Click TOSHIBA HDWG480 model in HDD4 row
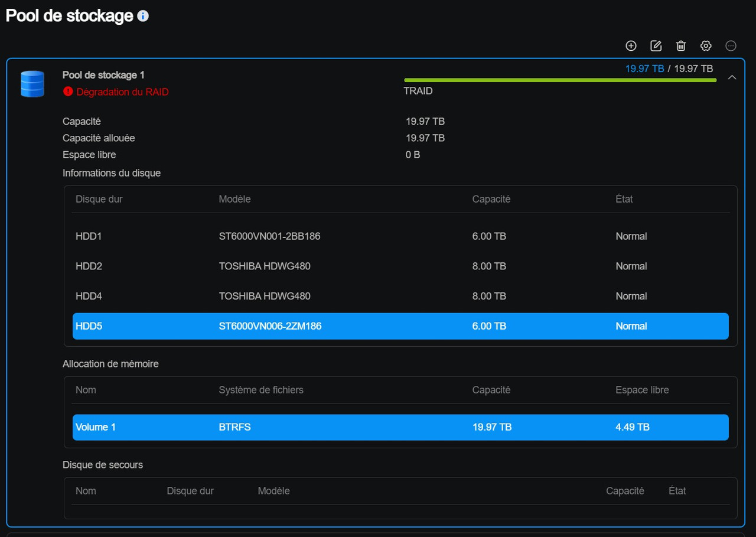Viewport: 756px width, 537px height. coord(265,296)
